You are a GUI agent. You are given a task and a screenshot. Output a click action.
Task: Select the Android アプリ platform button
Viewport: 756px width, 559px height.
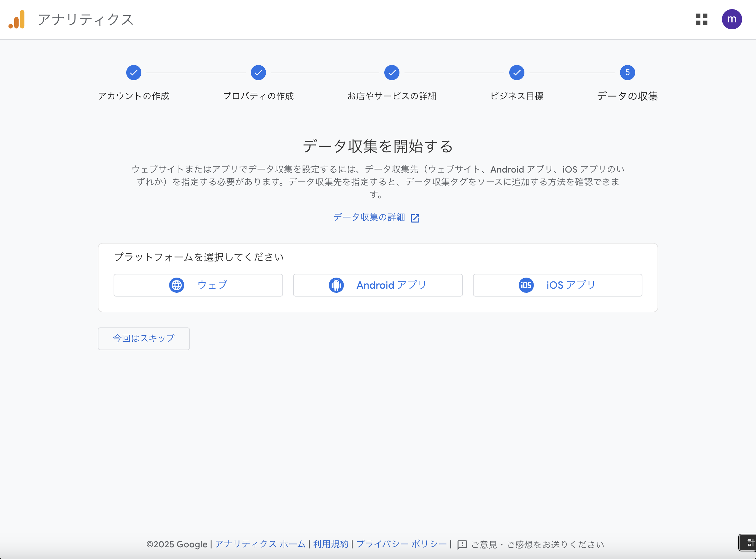point(378,285)
